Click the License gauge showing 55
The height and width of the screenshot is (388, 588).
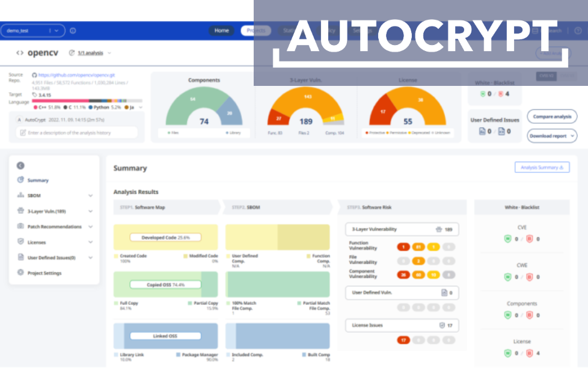point(408,107)
